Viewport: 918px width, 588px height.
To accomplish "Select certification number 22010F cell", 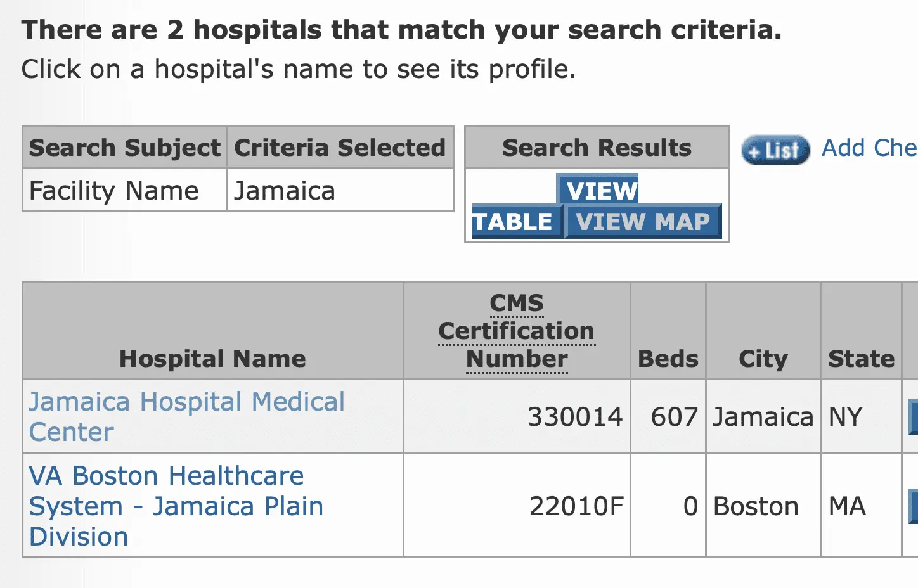I will [576, 506].
